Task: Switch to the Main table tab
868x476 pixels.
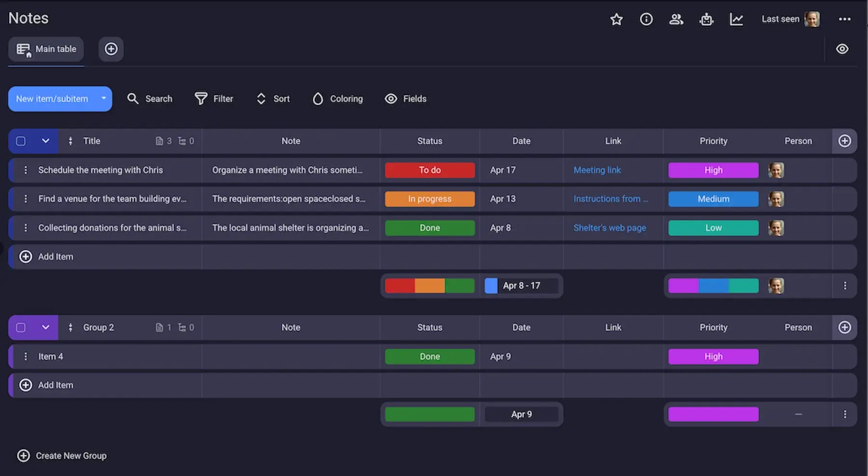Action: tap(46, 49)
